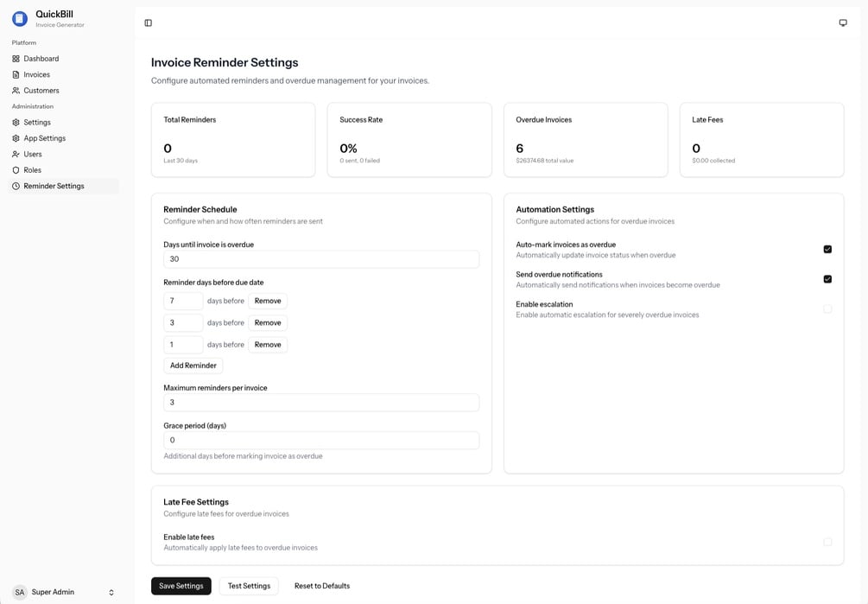
Task: Click Reset to Defaults
Action: click(322, 586)
